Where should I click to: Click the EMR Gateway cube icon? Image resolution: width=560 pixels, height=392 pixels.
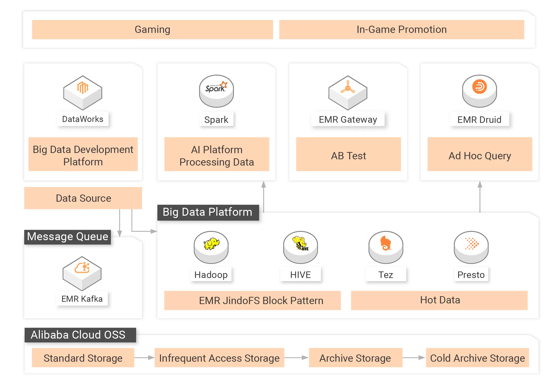click(348, 92)
